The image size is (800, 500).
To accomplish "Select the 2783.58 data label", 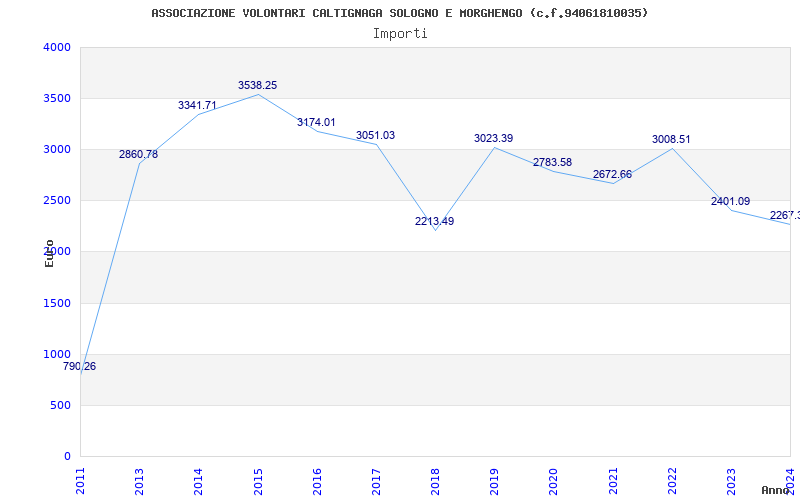I will point(553,162).
